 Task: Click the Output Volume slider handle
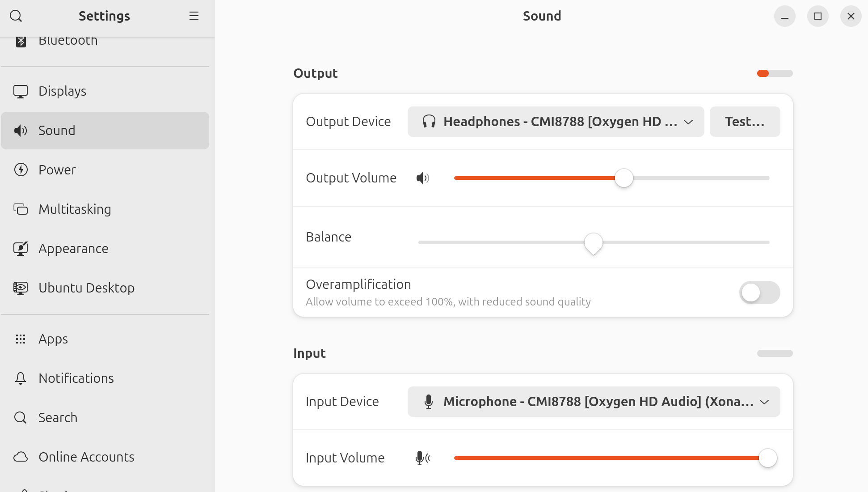pos(624,178)
